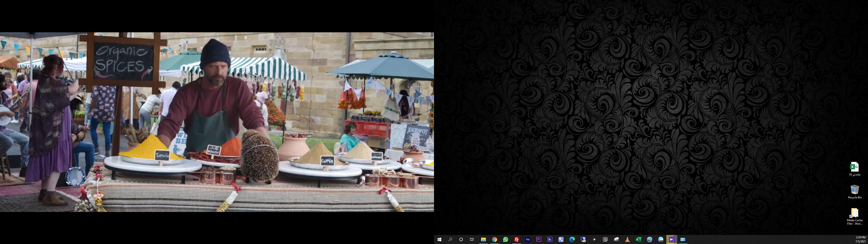Open Task View in taskbar

472,240
